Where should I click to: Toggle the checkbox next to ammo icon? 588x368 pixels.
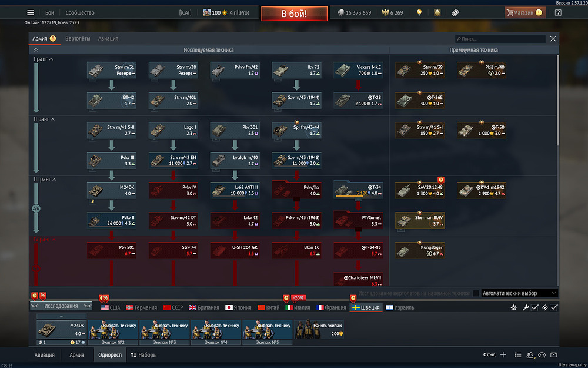[x=554, y=307]
